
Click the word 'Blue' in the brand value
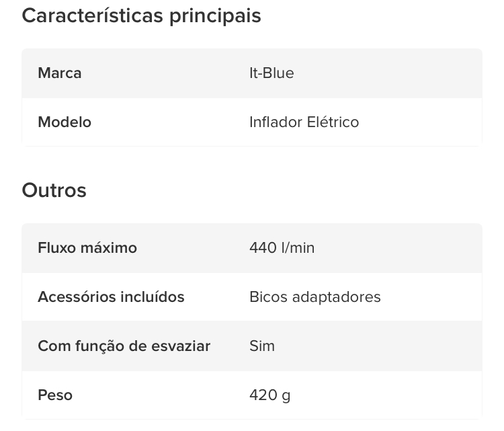278,73
